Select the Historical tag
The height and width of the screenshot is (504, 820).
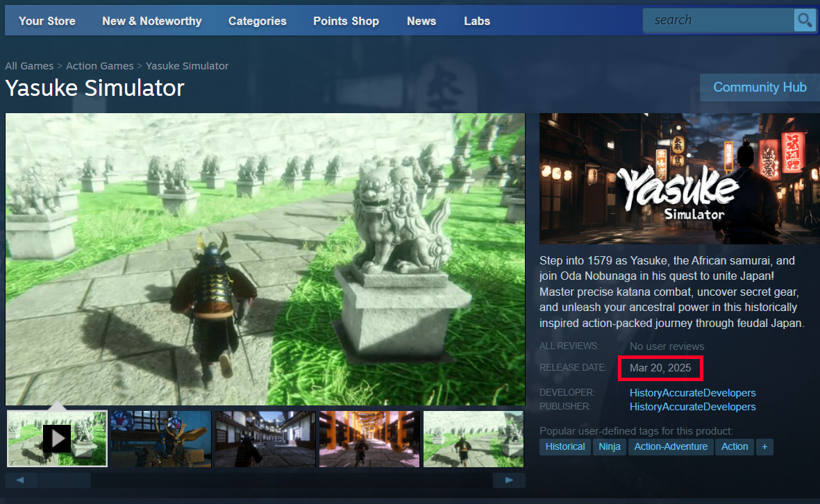pyautogui.click(x=565, y=447)
